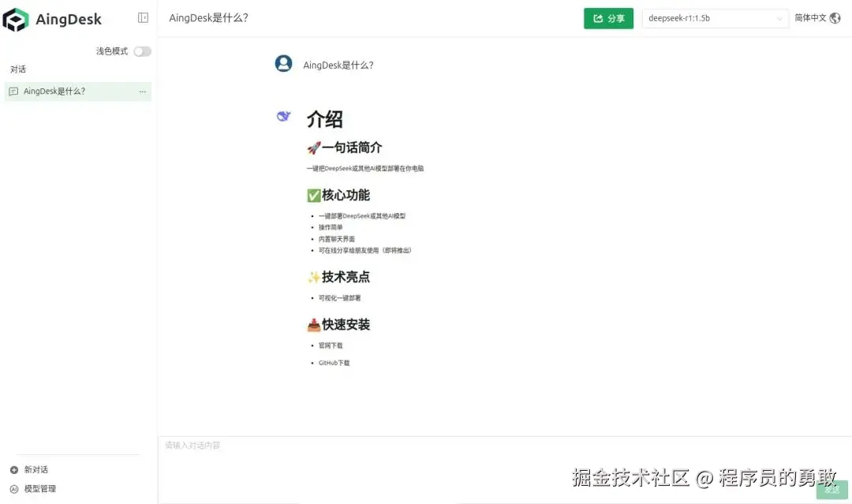Click the 可在线分享给朋友使用 bullet text

point(365,250)
